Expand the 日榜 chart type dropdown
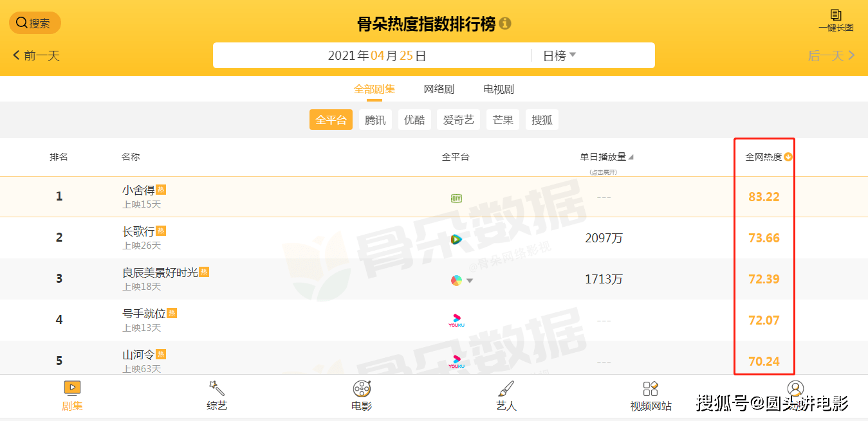Image resolution: width=868 pixels, height=421 pixels. 560,55
